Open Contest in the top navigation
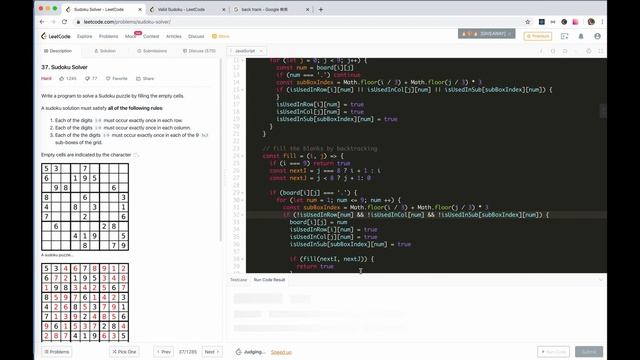Image resolution: width=640 pixels, height=360 pixels. coord(151,36)
